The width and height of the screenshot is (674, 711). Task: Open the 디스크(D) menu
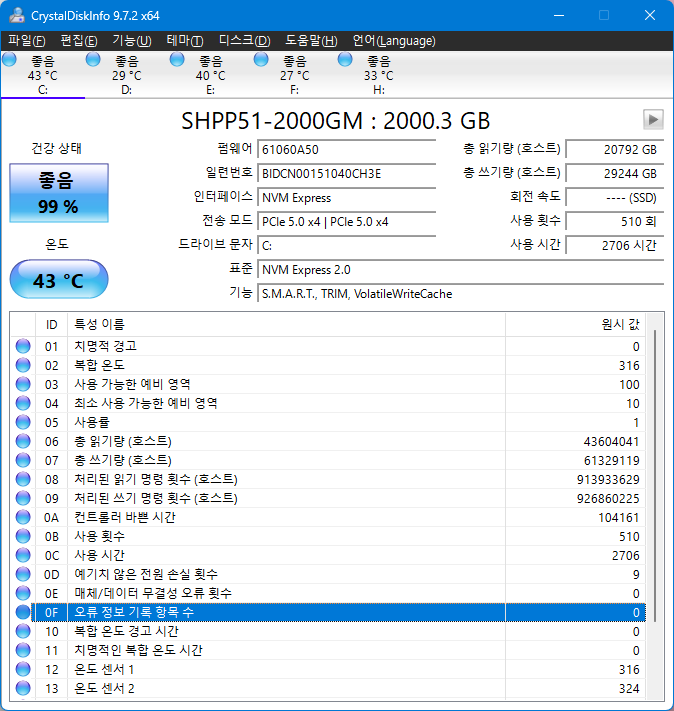click(x=244, y=41)
